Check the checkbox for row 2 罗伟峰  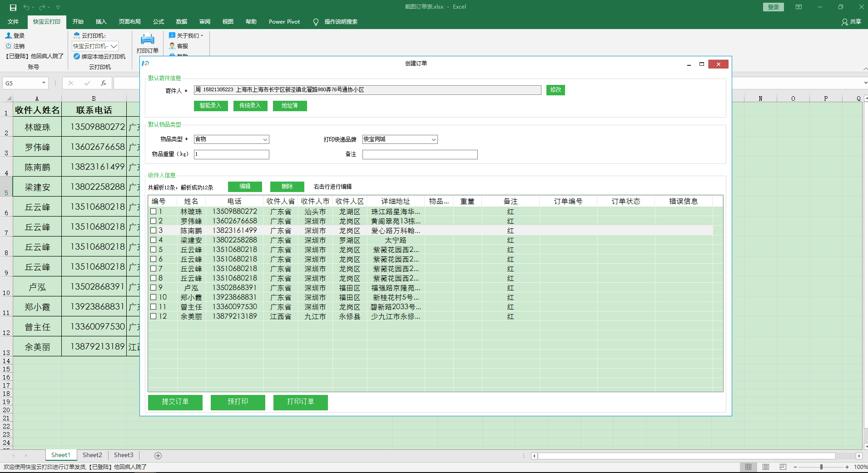point(154,221)
